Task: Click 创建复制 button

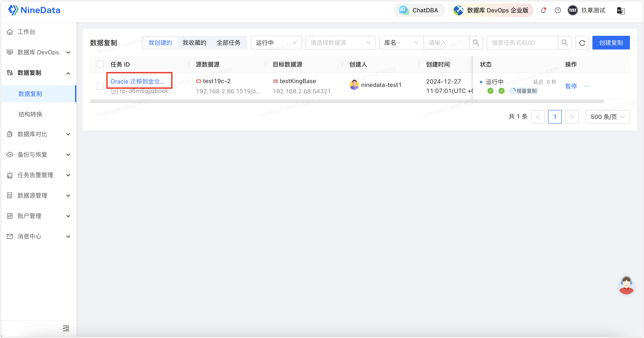Action: (x=611, y=43)
